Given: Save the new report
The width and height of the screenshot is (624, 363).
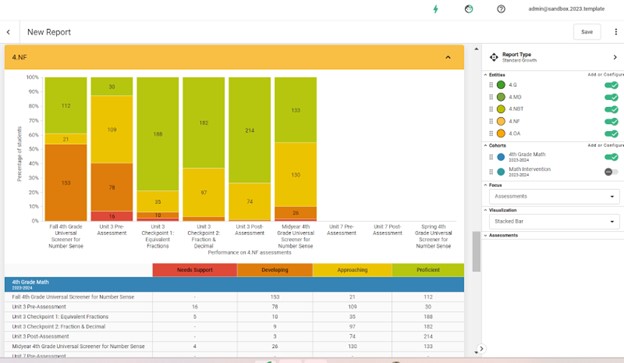Looking at the screenshot, I should point(587,32).
